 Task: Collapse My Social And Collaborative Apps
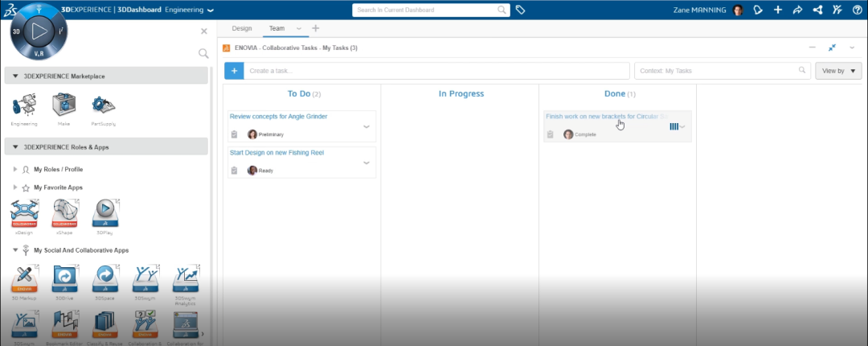point(15,250)
